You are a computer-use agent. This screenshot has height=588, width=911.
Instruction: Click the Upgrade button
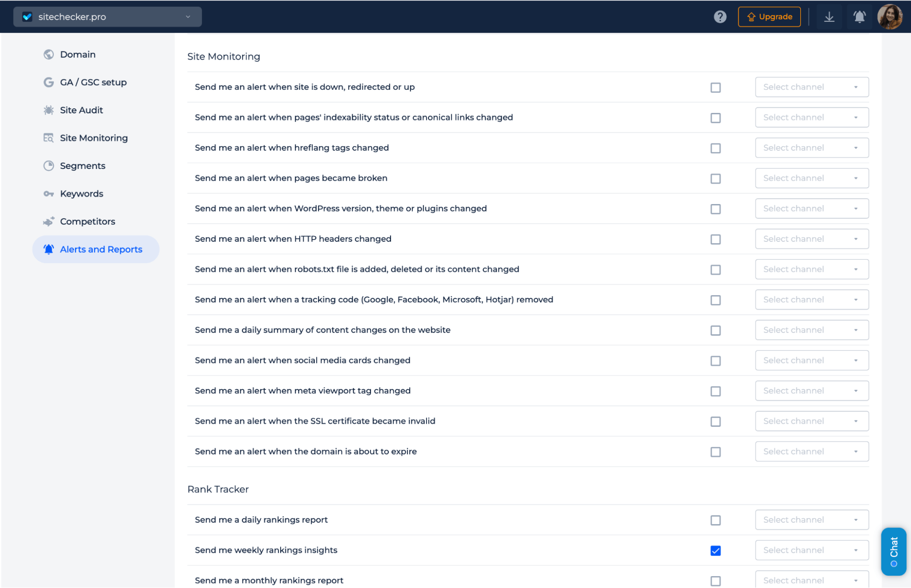(769, 16)
